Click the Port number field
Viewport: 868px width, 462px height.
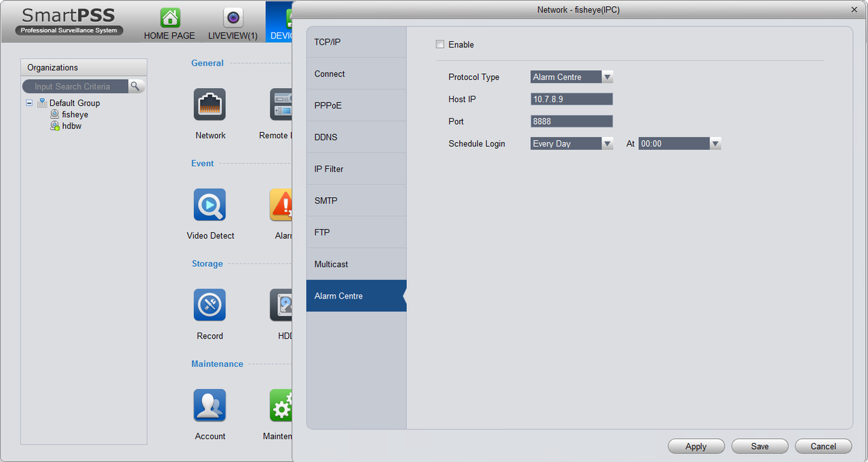tap(572, 121)
